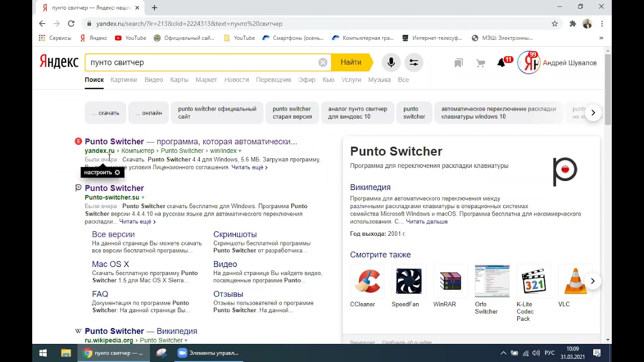The height and width of the screenshot is (362, 644).
Task: Open the Orfo Switcher thumbnail
Action: (492, 281)
